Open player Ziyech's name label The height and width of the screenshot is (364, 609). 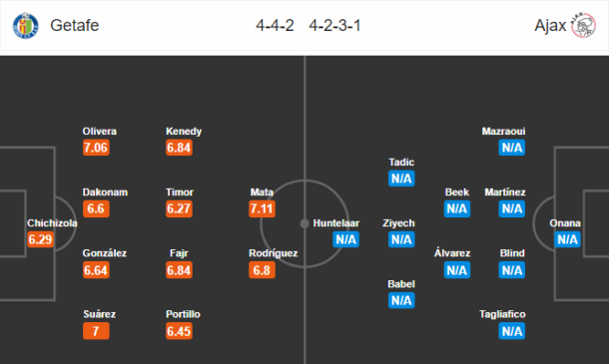pos(398,223)
